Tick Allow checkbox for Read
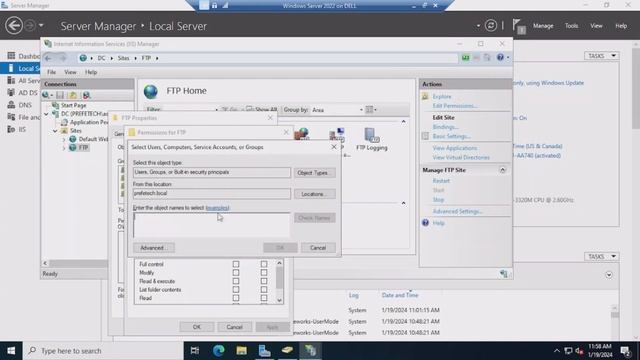The height and width of the screenshot is (360, 640). coord(236,298)
